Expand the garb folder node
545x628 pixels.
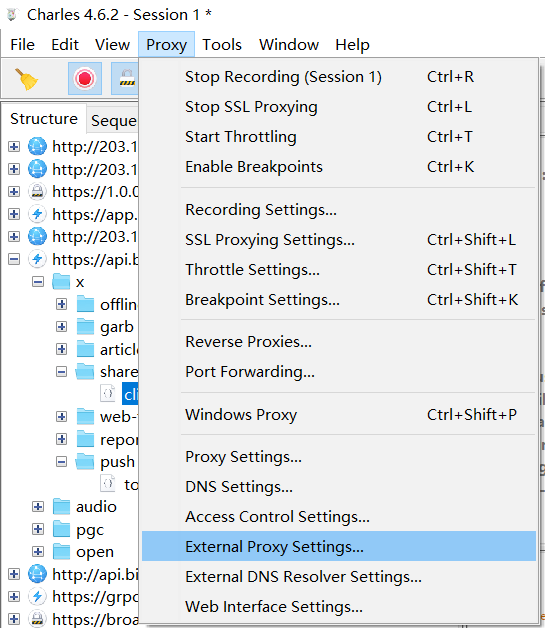point(61,327)
